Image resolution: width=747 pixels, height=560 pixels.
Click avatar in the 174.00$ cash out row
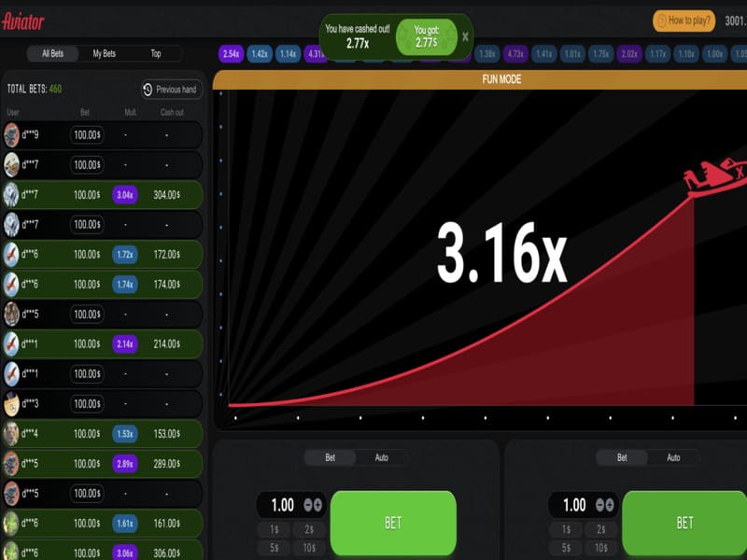point(11,285)
